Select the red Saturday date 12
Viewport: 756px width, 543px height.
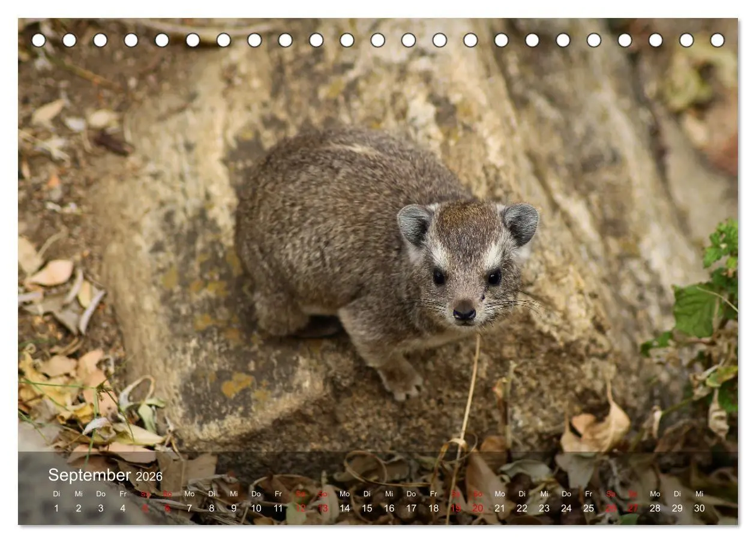[x=301, y=508]
